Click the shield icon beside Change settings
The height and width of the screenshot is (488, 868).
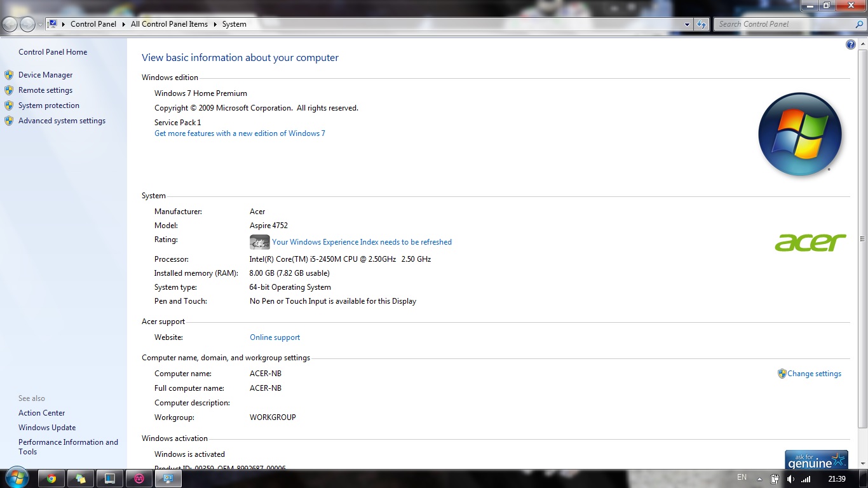click(x=782, y=374)
